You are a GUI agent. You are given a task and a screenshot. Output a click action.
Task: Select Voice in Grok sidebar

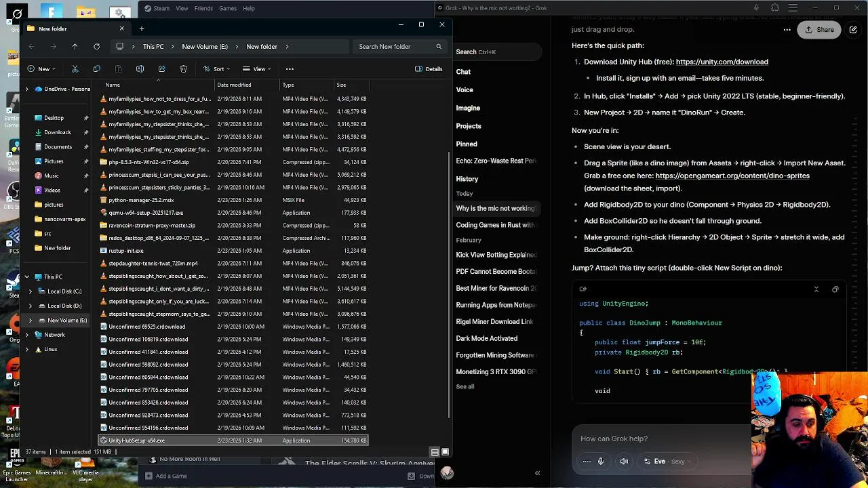(x=465, y=89)
